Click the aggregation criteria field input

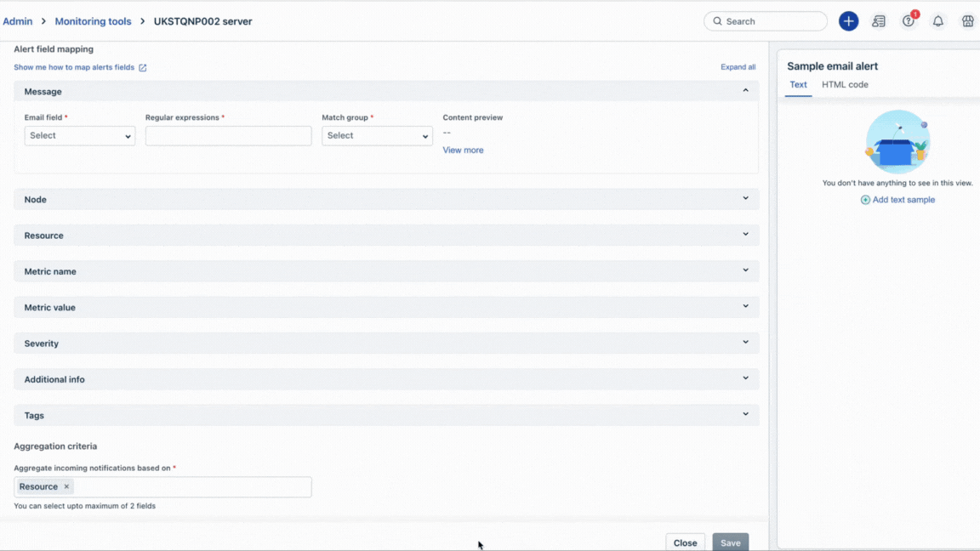click(x=162, y=486)
